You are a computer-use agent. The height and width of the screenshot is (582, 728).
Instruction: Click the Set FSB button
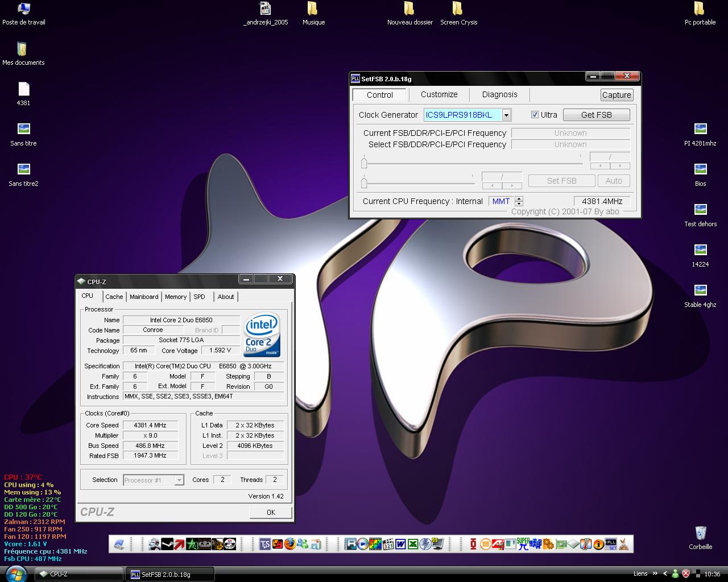[561, 181]
